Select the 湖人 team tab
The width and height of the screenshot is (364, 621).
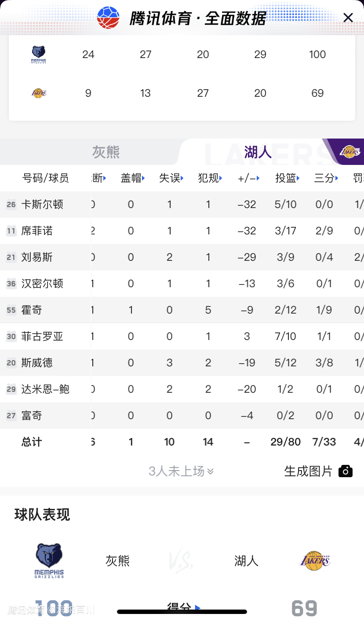(x=258, y=152)
